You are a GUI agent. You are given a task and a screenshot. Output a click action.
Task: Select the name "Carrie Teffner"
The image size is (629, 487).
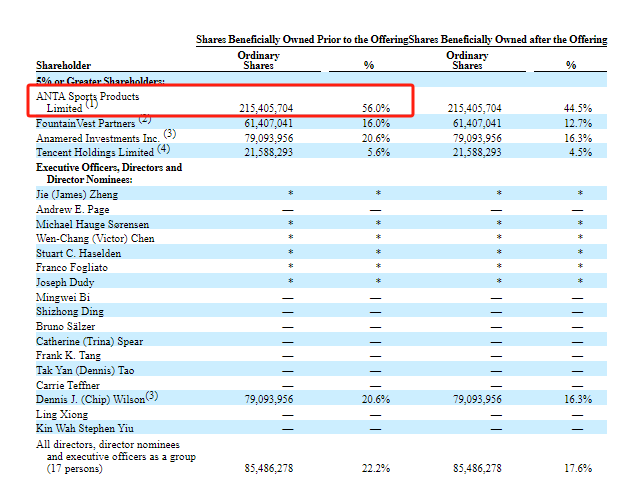(x=68, y=386)
